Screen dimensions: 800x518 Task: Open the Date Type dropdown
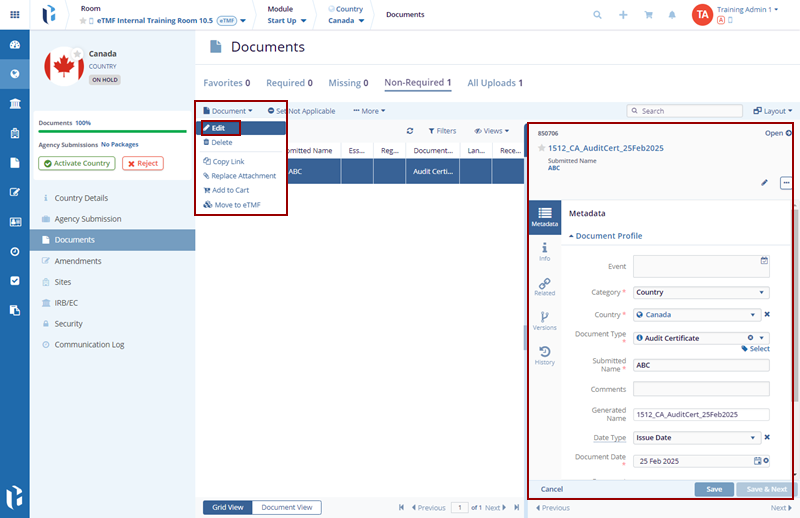[696, 437]
